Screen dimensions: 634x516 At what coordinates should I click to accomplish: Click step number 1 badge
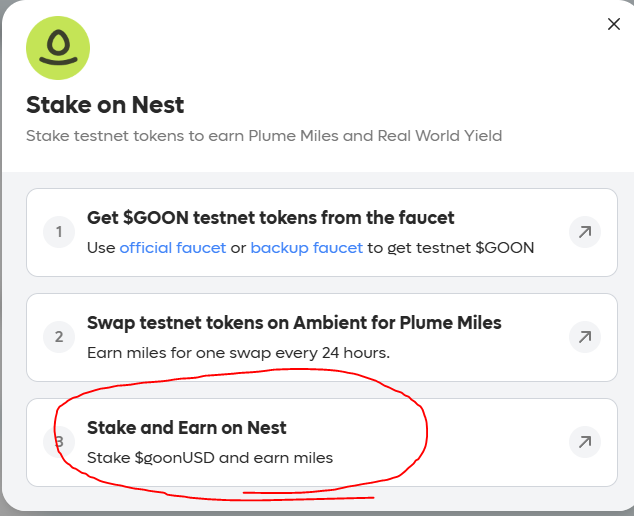[59, 233]
